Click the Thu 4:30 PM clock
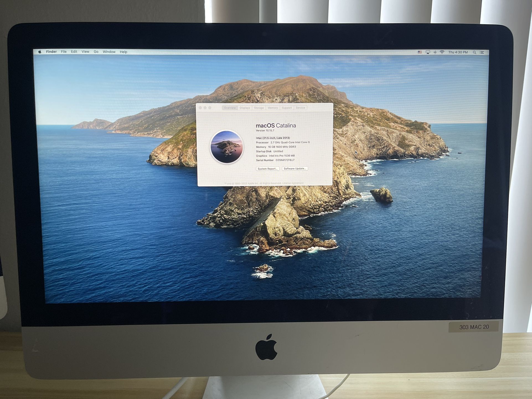The width and height of the screenshot is (532, 399). coord(458,52)
